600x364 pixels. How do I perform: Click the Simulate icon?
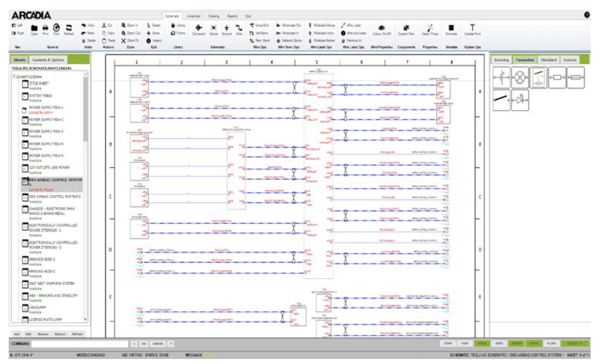[452, 29]
